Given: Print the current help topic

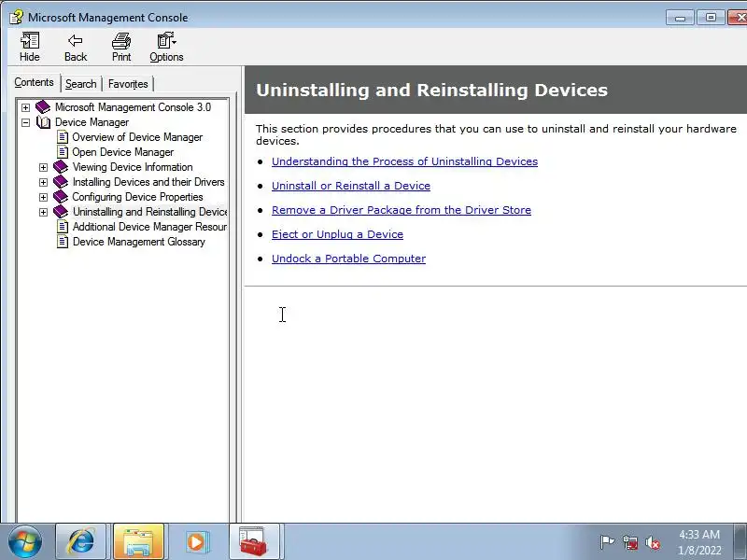Looking at the screenshot, I should coord(121,47).
